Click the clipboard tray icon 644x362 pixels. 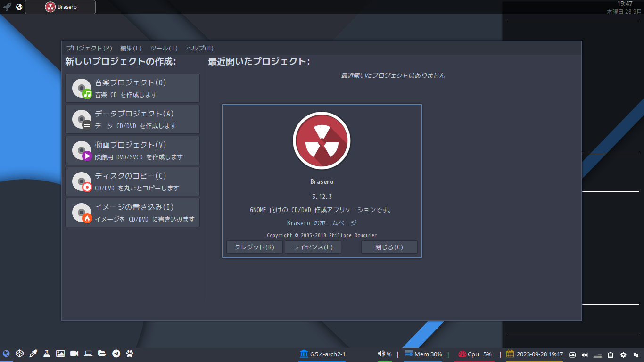point(611,354)
